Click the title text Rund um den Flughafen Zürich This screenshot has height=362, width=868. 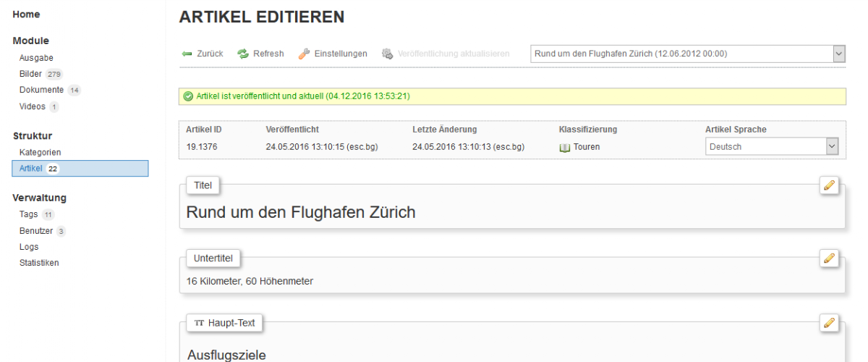tap(300, 213)
